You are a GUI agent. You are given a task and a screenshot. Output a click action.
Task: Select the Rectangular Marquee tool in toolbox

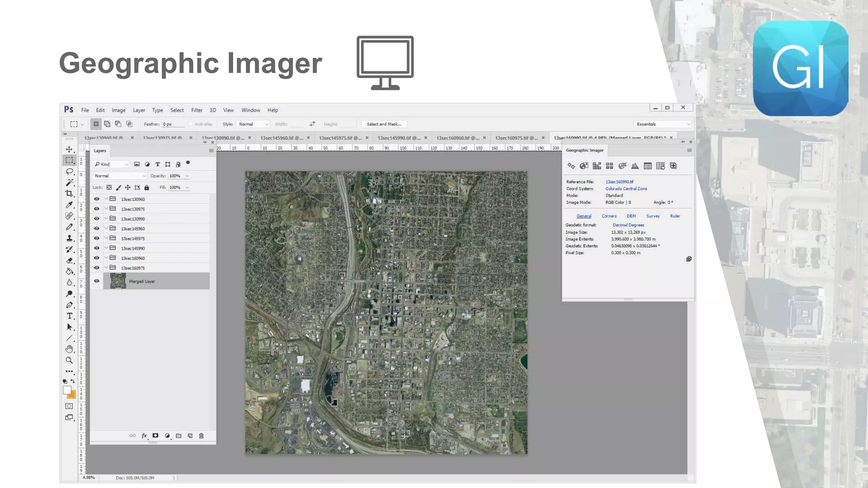click(69, 161)
